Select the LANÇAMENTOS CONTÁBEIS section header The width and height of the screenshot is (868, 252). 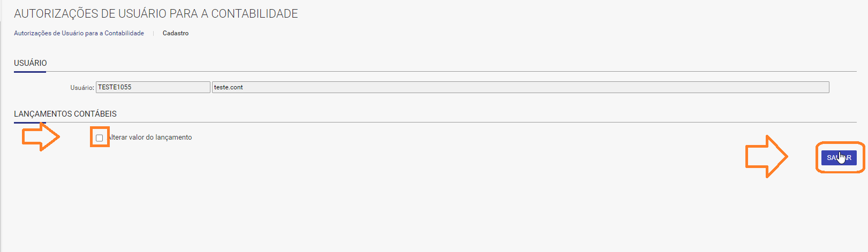(65, 114)
